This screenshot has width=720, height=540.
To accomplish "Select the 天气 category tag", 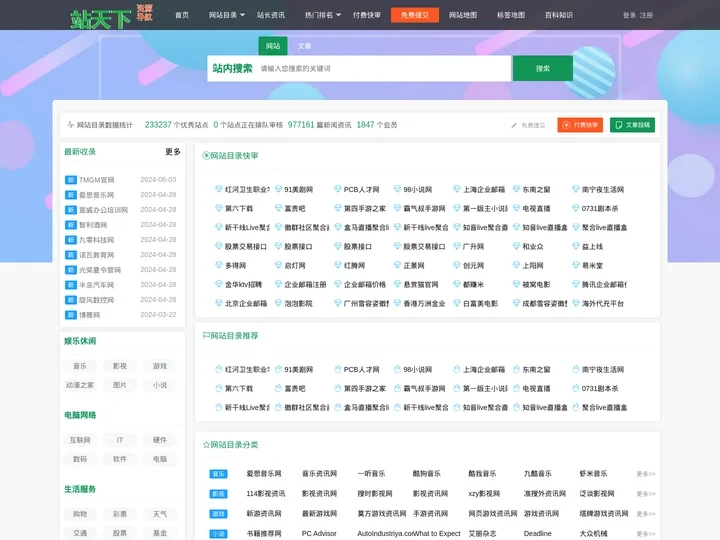I will [x=160, y=514].
